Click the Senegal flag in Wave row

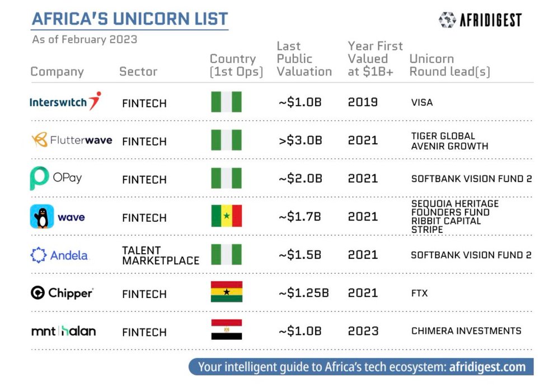(x=227, y=216)
